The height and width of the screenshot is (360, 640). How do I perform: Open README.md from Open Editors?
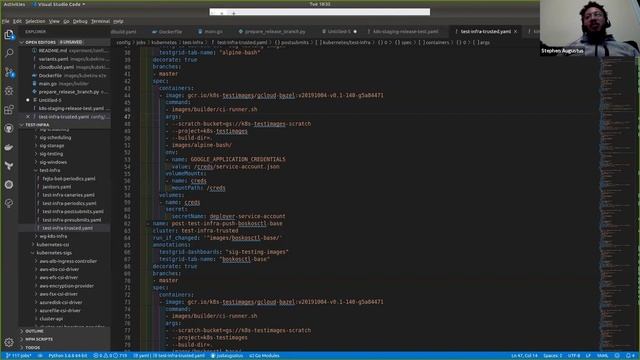tap(64, 51)
